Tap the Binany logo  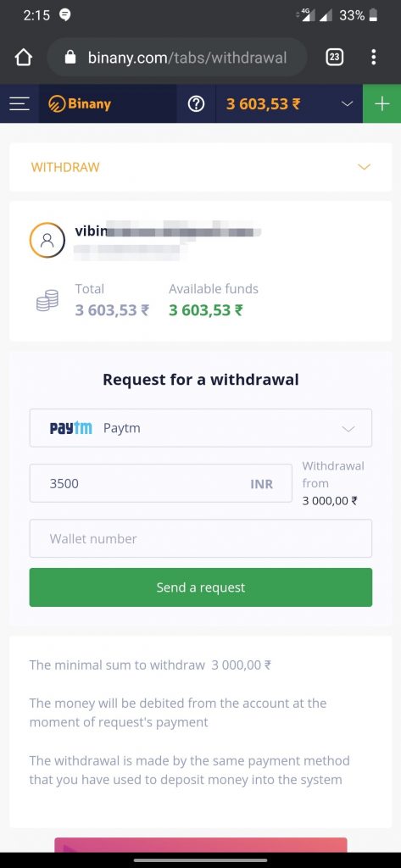coord(81,104)
